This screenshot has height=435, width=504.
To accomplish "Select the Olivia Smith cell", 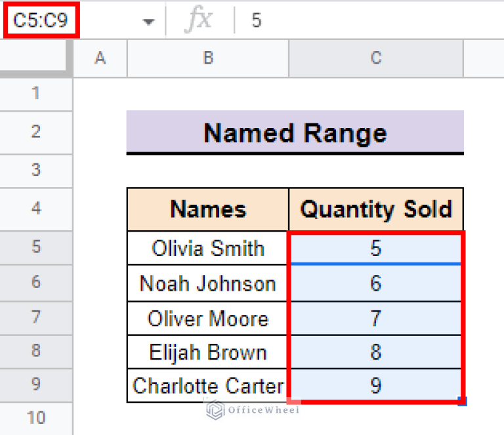I will (x=207, y=248).
